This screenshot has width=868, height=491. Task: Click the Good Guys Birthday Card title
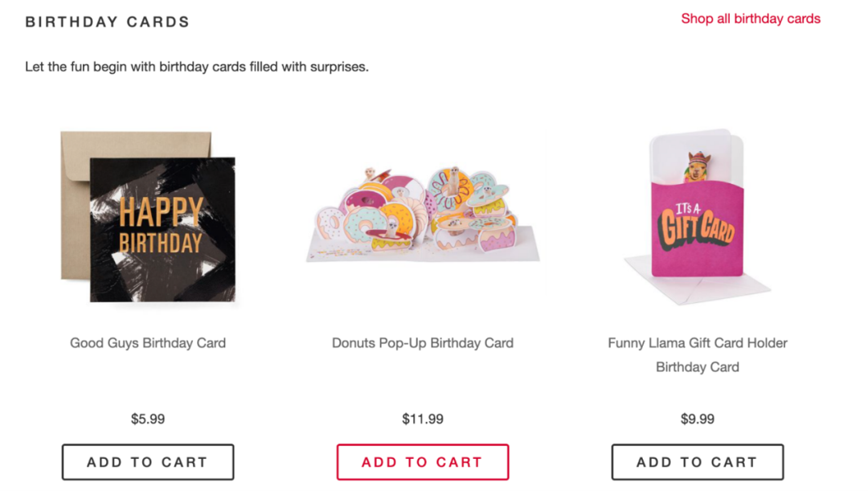point(148,342)
